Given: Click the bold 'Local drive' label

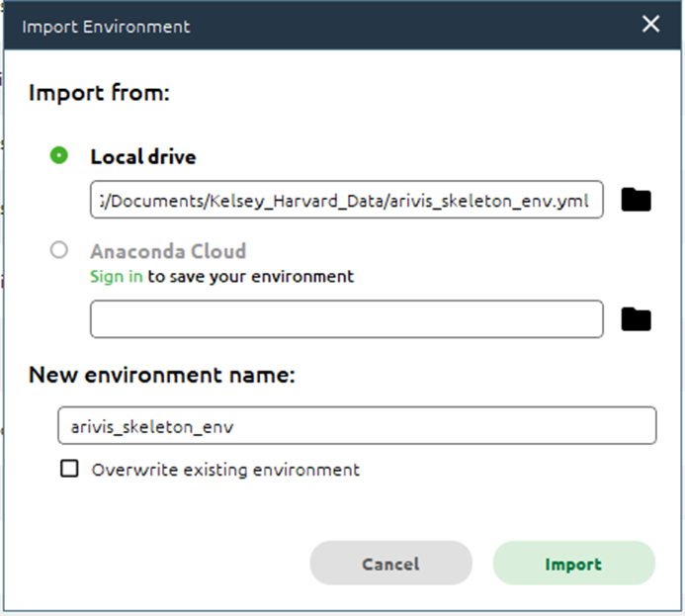Looking at the screenshot, I should point(143,157).
